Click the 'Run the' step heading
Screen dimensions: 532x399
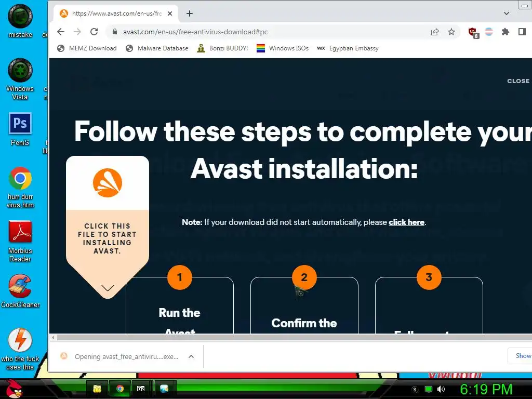click(x=179, y=313)
